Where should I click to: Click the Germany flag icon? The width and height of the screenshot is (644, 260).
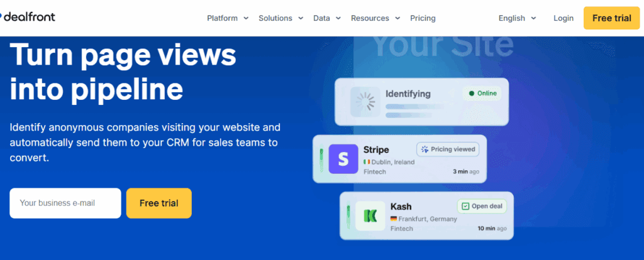pyautogui.click(x=394, y=219)
